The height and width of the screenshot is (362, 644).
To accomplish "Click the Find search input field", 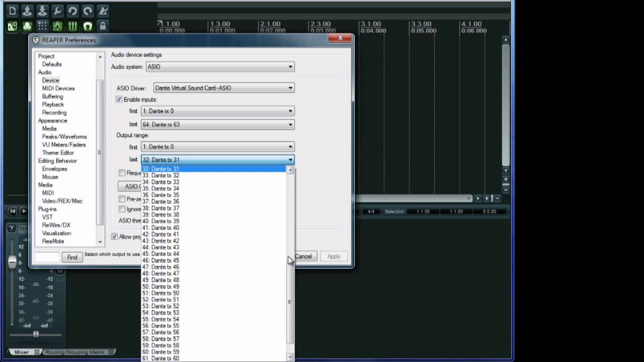I will [47, 257].
